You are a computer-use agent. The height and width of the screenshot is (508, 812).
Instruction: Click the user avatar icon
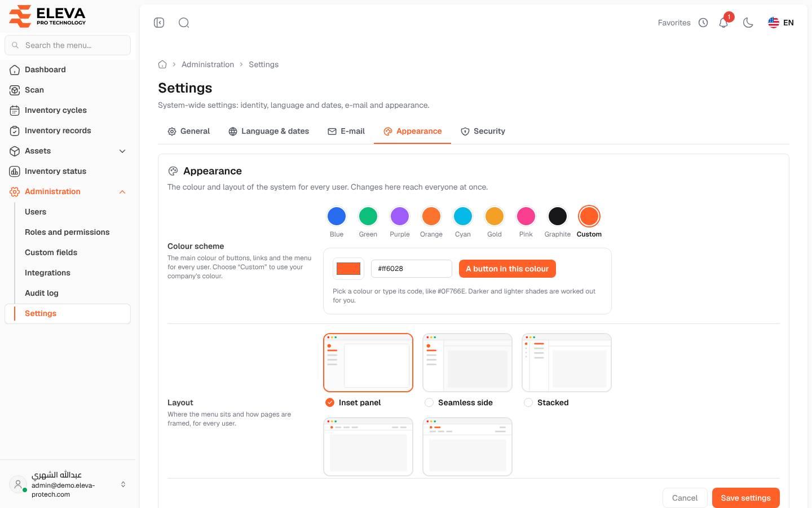(x=18, y=484)
